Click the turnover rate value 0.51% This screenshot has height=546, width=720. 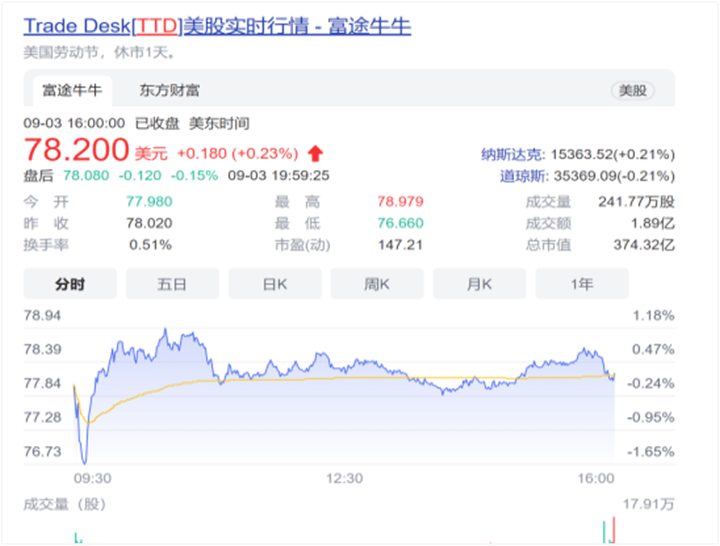pyautogui.click(x=150, y=245)
